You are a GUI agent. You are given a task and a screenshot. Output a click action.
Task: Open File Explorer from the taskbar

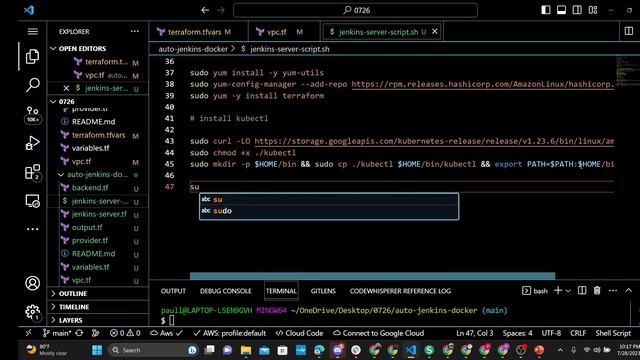pos(246,350)
